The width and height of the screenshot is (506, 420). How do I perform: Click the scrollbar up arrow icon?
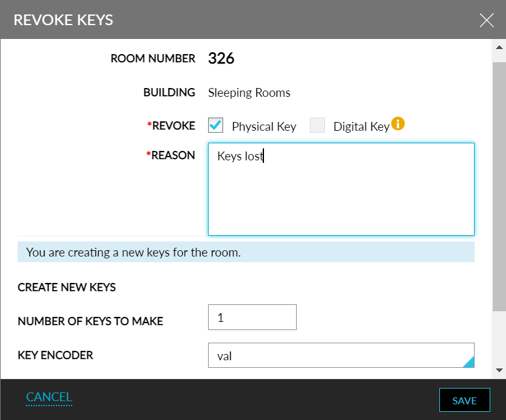click(x=500, y=45)
